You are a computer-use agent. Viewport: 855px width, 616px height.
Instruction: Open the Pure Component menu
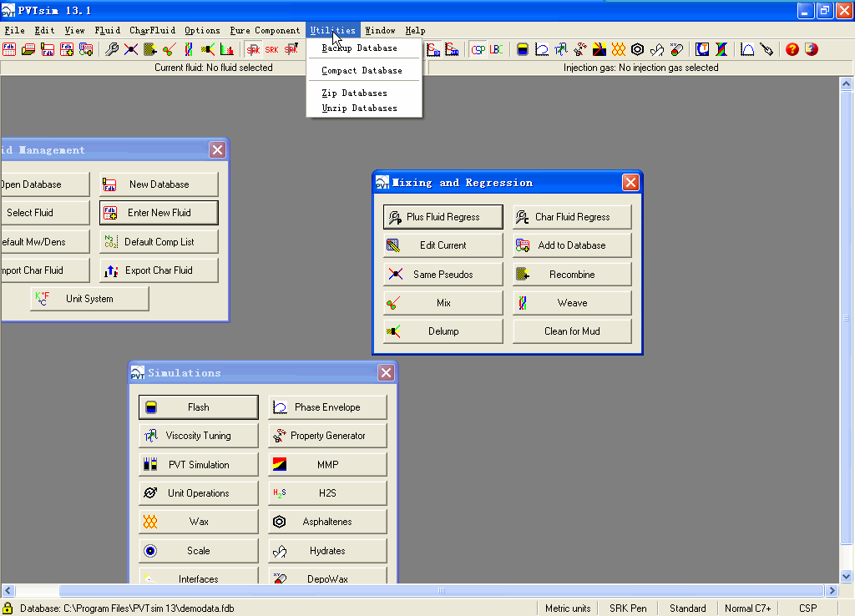[x=265, y=31]
